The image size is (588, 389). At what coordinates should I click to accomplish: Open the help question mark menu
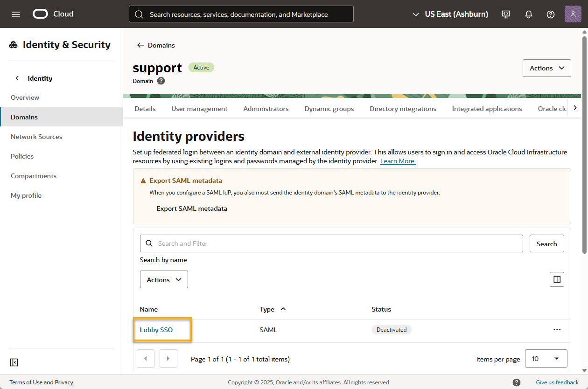pos(551,14)
